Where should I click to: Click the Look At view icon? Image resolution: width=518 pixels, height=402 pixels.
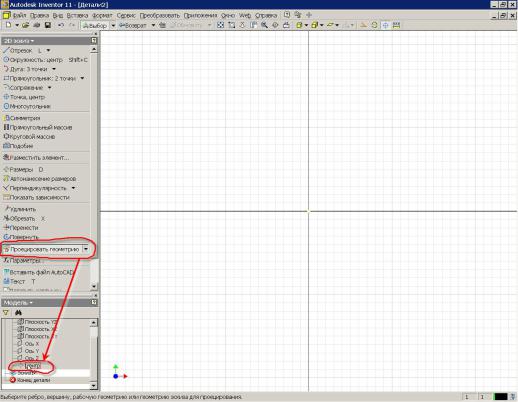click(286, 25)
